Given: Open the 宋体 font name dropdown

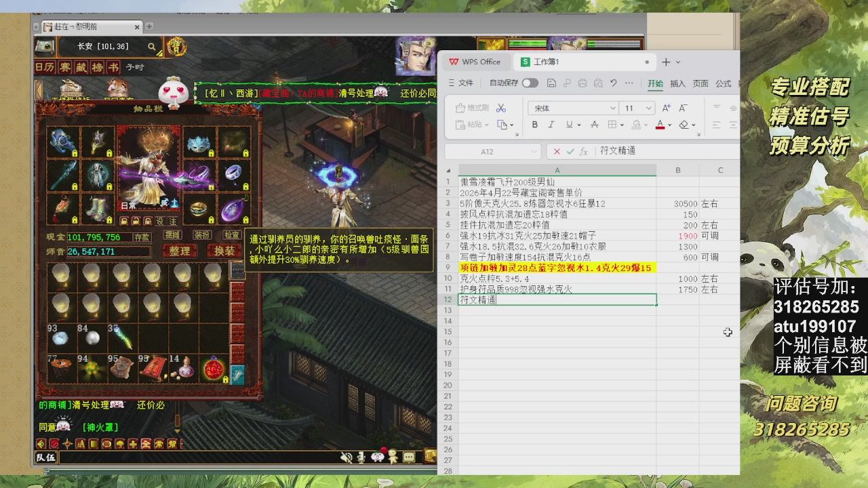Looking at the screenshot, I should coord(612,108).
